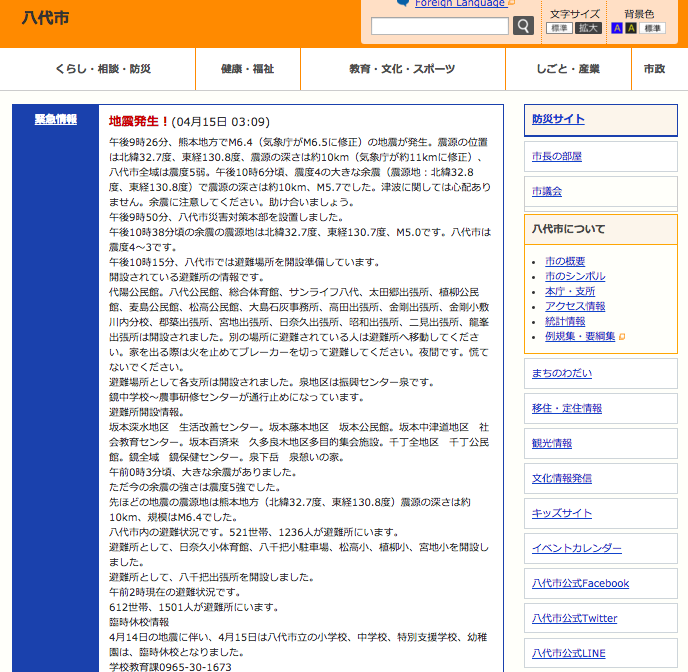Viewport: 688px width, 672px height.
Task: Select black background color A swatch
Action: (x=631, y=28)
